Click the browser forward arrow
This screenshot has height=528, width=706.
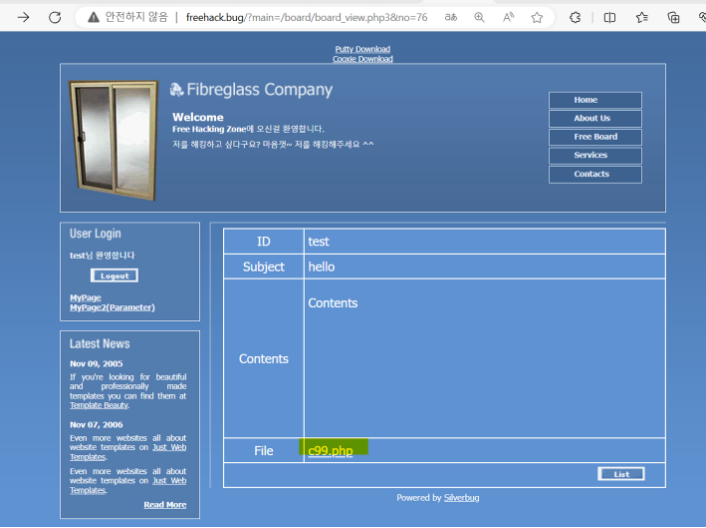[x=23, y=17]
